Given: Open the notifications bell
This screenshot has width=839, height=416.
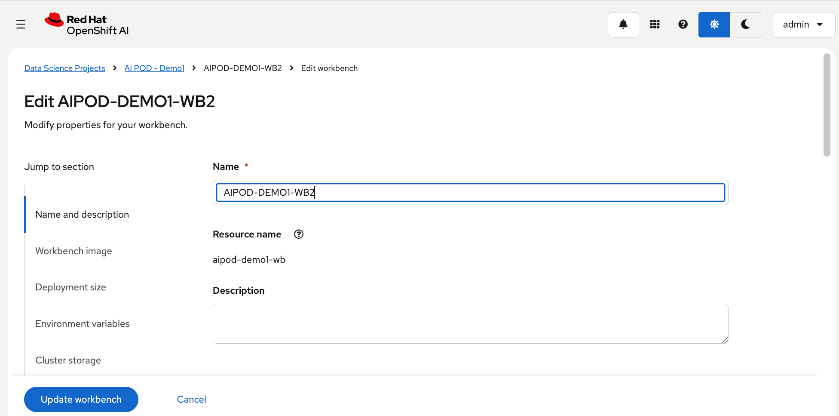Looking at the screenshot, I should point(623,25).
